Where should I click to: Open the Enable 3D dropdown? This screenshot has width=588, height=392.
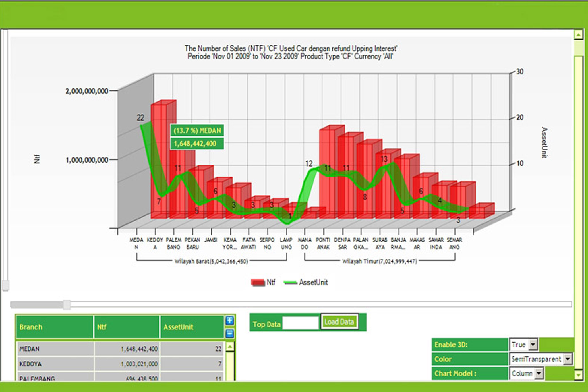[x=533, y=344]
